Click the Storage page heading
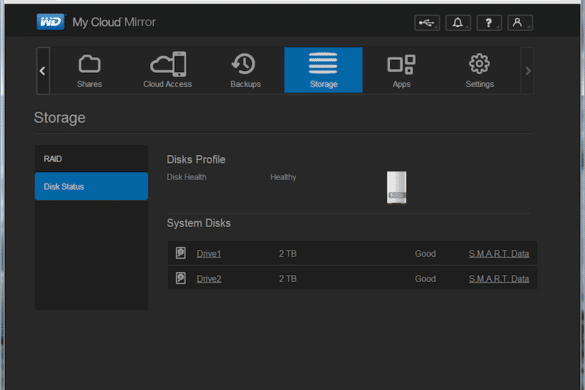Image resolution: width=585 pixels, height=390 pixels. click(x=60, y=118)
